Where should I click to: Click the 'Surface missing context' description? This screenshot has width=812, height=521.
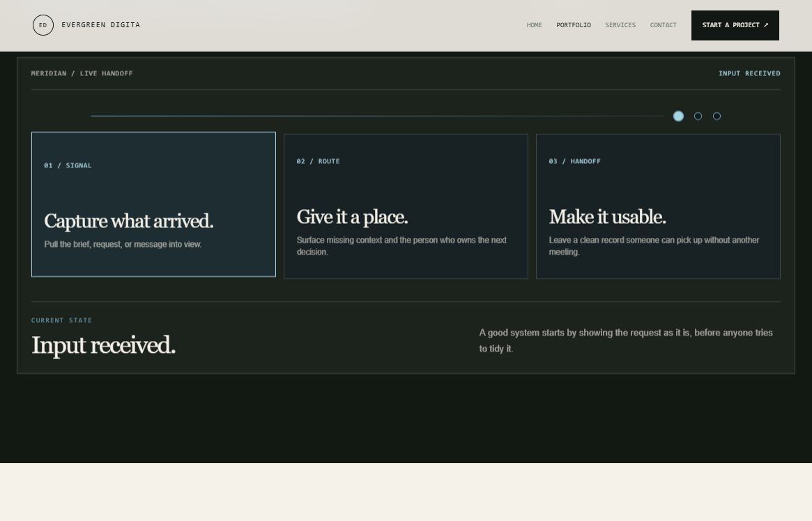402,246
